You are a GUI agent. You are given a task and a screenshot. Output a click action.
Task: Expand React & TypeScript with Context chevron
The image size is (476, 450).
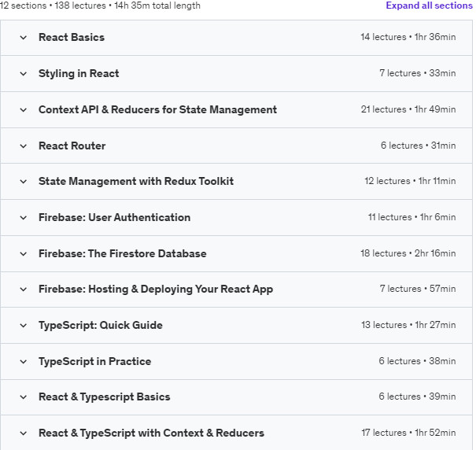pos(24,433)
